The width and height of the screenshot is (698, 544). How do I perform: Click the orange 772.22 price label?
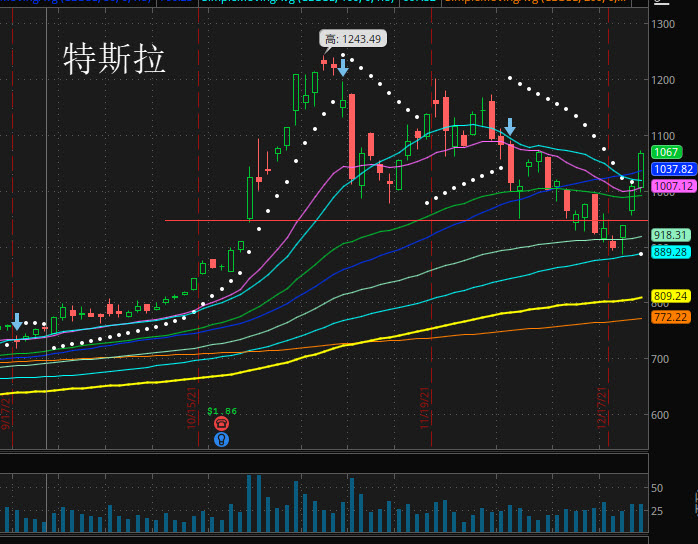[x=670, y=317]
